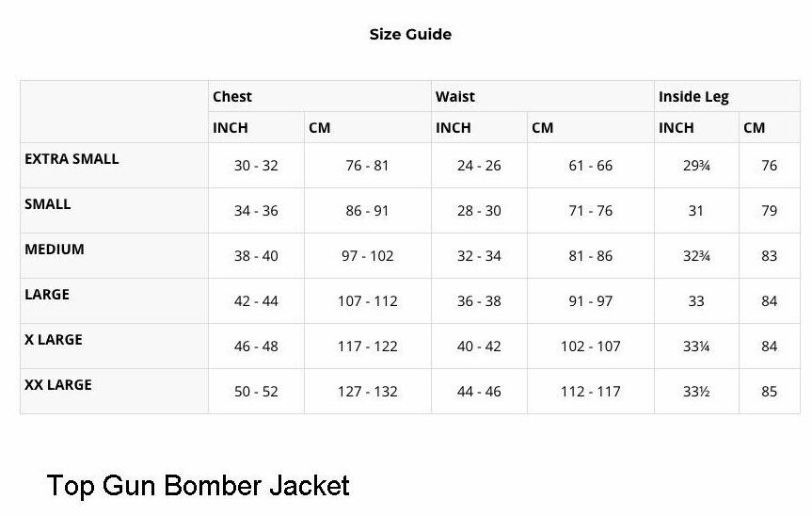
Task: Select waist inch cell 24 - 26
Action: 479,166
